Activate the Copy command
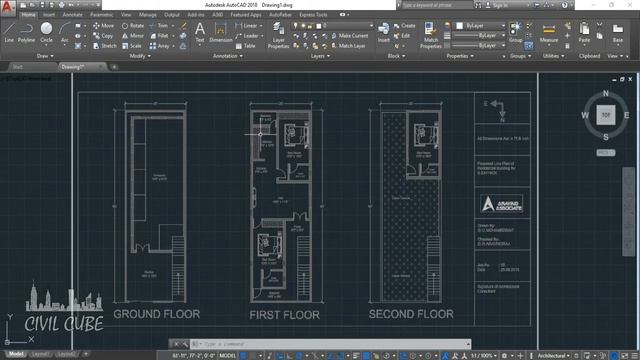 point(103,36)
